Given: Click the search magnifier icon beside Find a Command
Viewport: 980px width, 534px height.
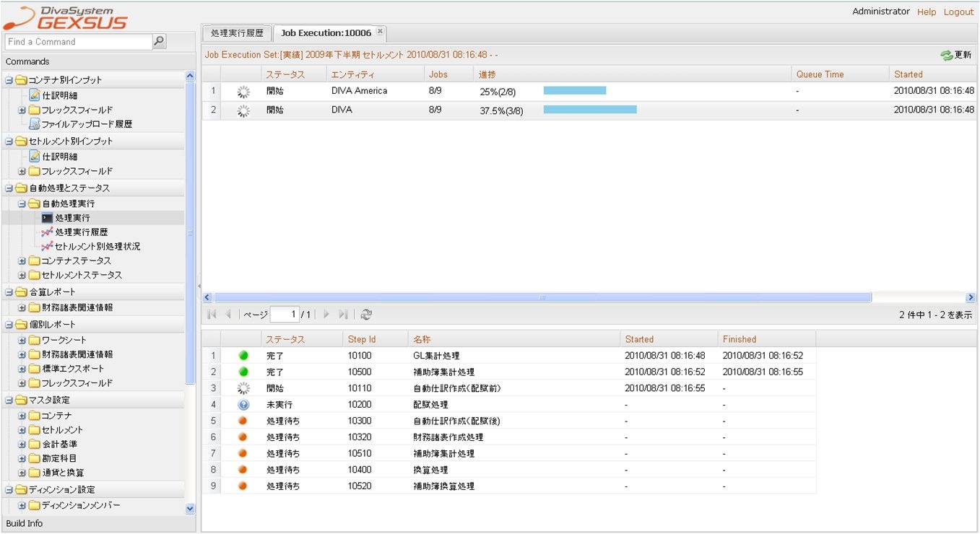Looking at the screenshot, I should tap(160, 41).
